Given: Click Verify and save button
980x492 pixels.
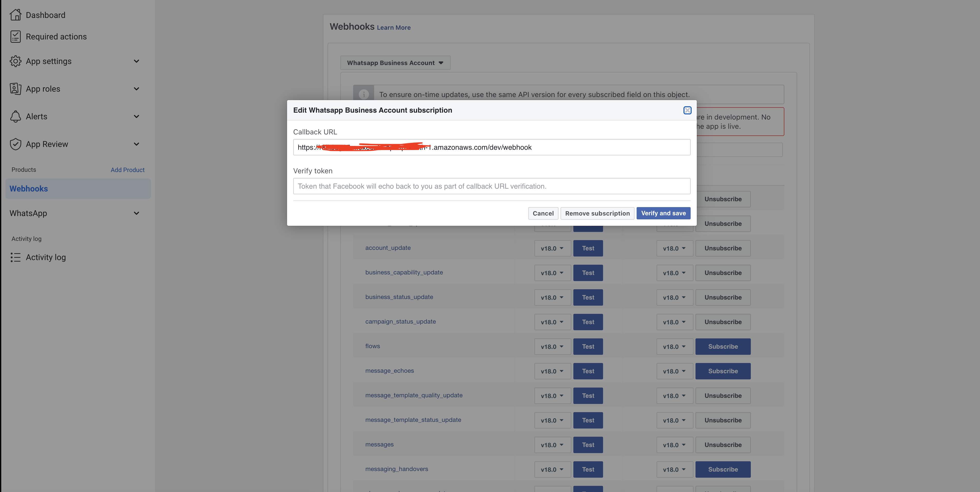Looking at the screenshot, I should (663, 213).
